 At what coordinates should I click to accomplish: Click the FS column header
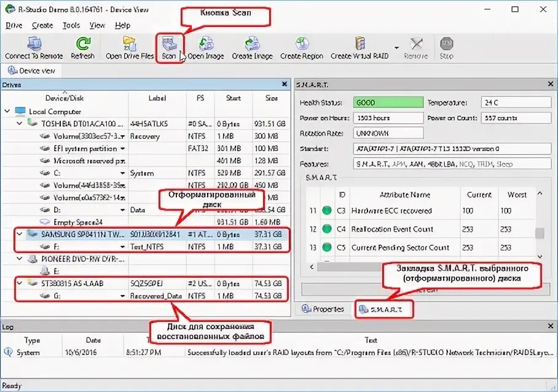200,98
